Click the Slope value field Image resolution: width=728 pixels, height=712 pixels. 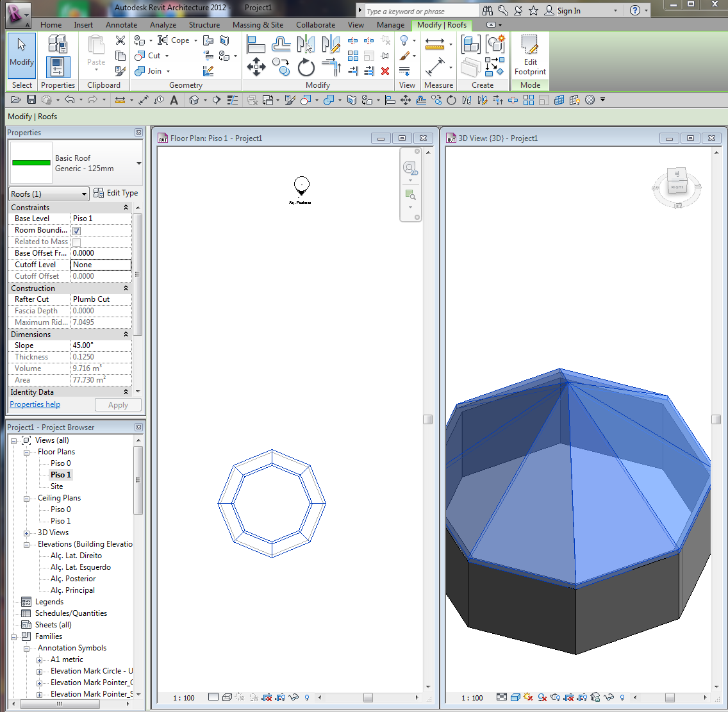[101, 345]
